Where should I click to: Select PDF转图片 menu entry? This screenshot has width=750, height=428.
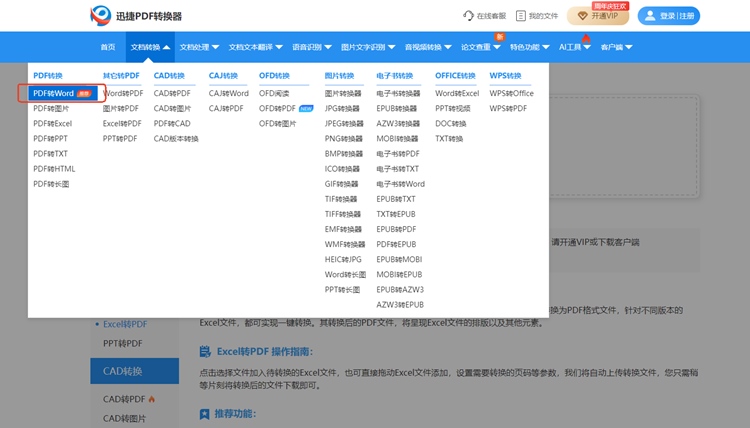pyautogui.click(x=51, y=109)
